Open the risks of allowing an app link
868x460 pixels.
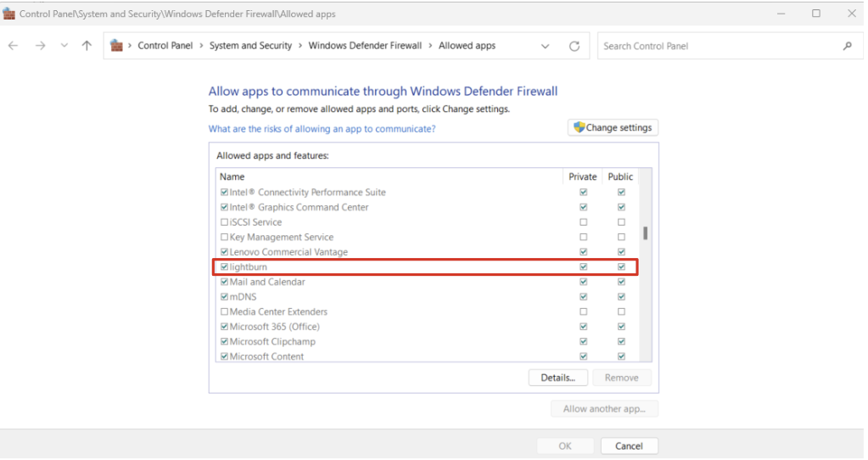322,128
